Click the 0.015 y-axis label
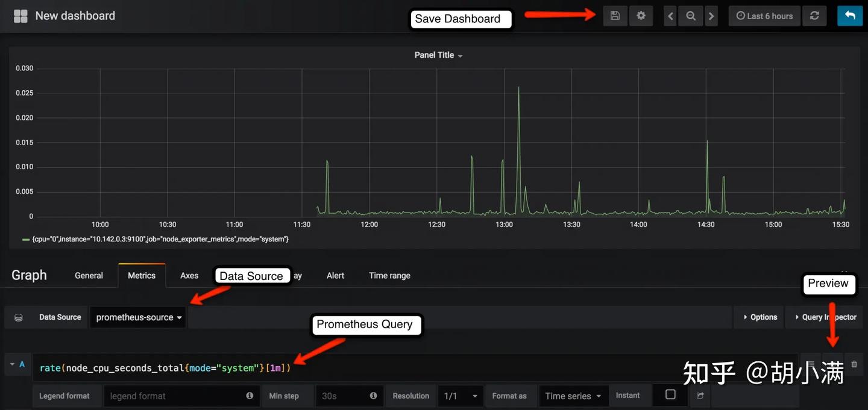This screenshot has height=410, width=868. coord(25,143)
